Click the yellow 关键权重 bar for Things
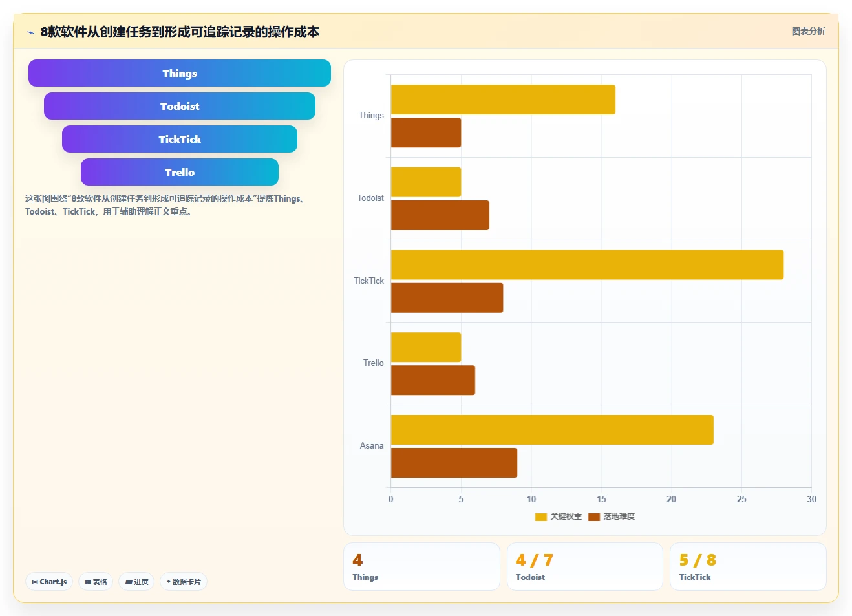This screenshot has width=852, height=616. point(503,100)
